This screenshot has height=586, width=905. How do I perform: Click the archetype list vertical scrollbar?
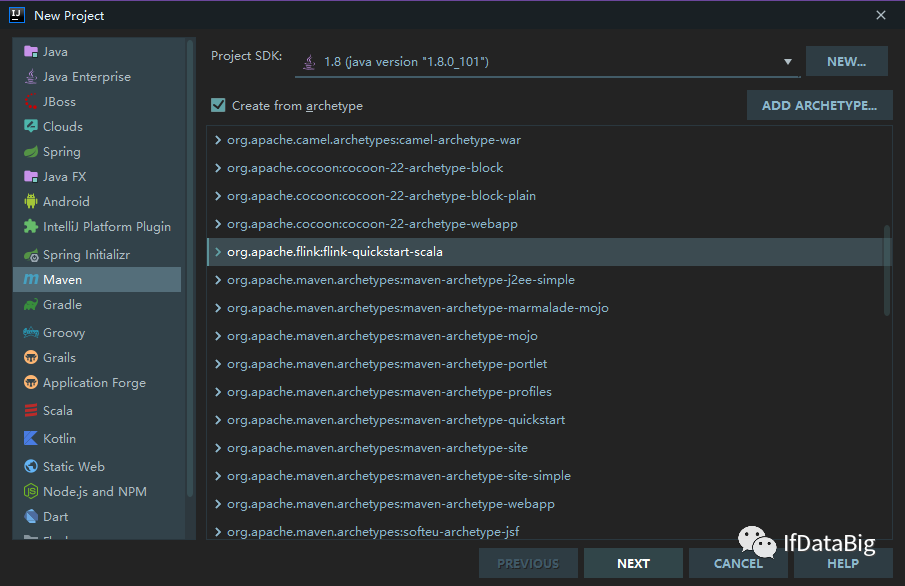click(887, 271)
